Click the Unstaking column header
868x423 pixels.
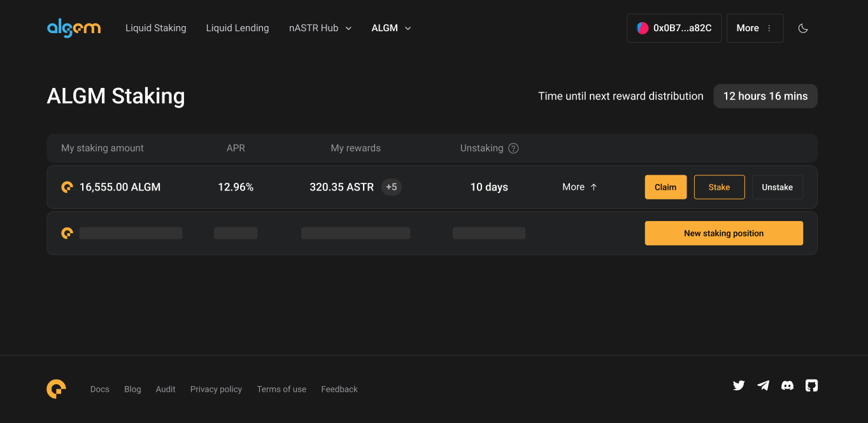coord(481,148)
